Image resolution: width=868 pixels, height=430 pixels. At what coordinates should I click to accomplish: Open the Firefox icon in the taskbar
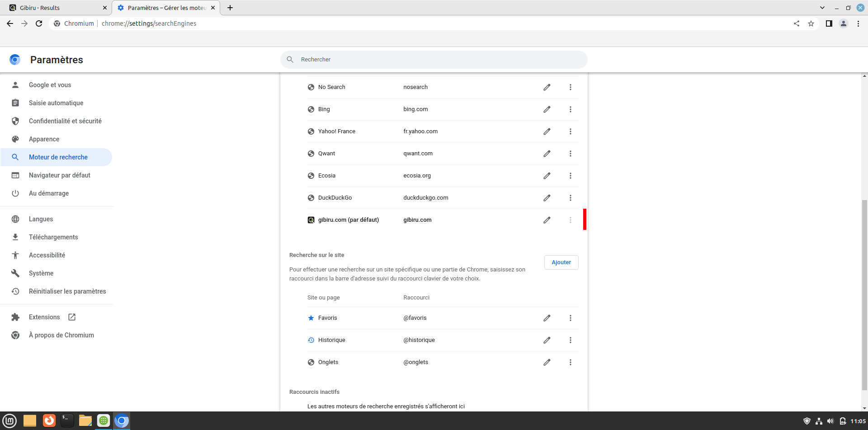pos(49,421)
